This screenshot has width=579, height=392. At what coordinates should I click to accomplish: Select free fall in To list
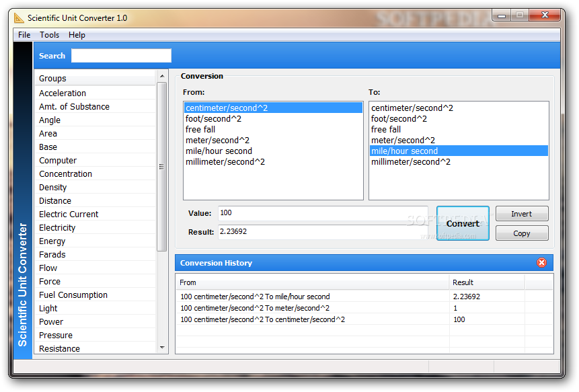point(459,130)
